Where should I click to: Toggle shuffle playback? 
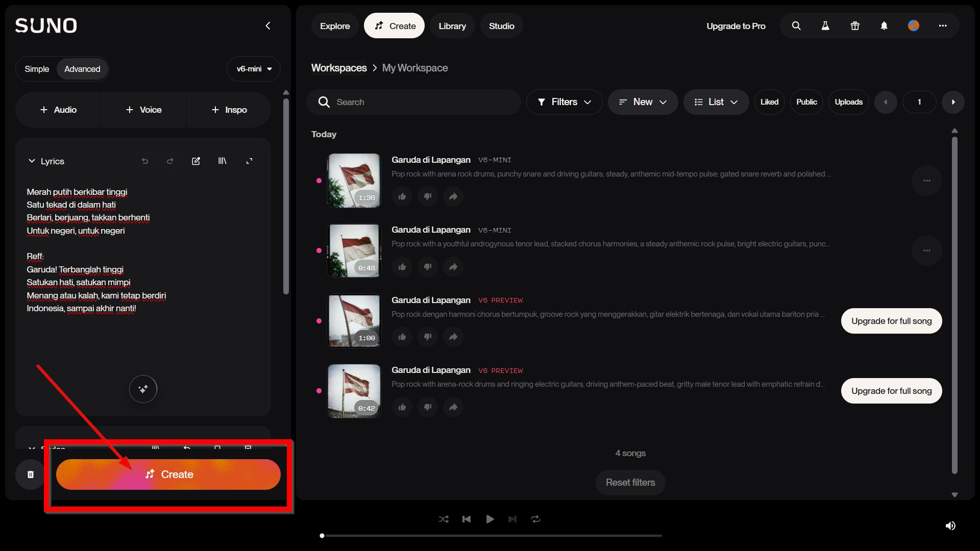[x=444, y=519]
